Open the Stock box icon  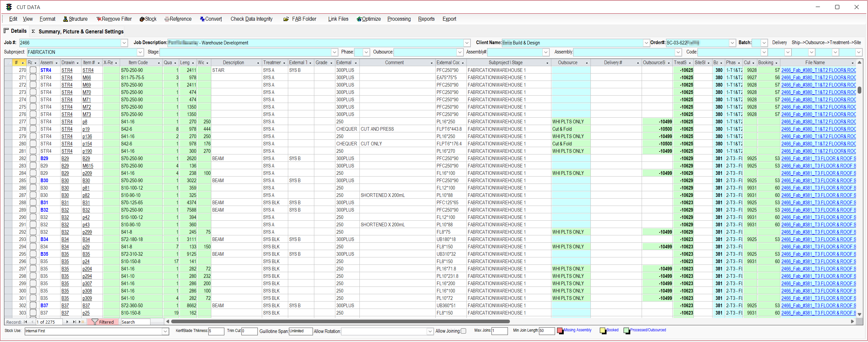point(142,19)
